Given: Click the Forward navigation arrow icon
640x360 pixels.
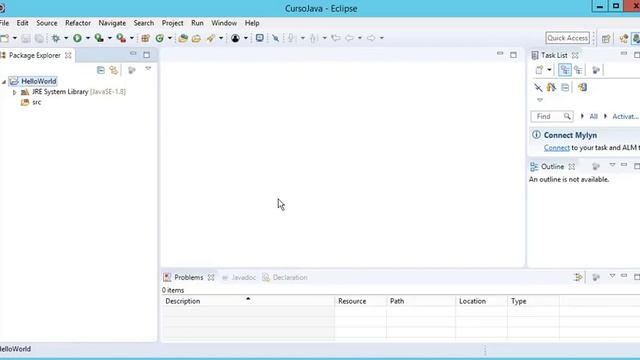Looking at the screenshot, I should [371, 38].
